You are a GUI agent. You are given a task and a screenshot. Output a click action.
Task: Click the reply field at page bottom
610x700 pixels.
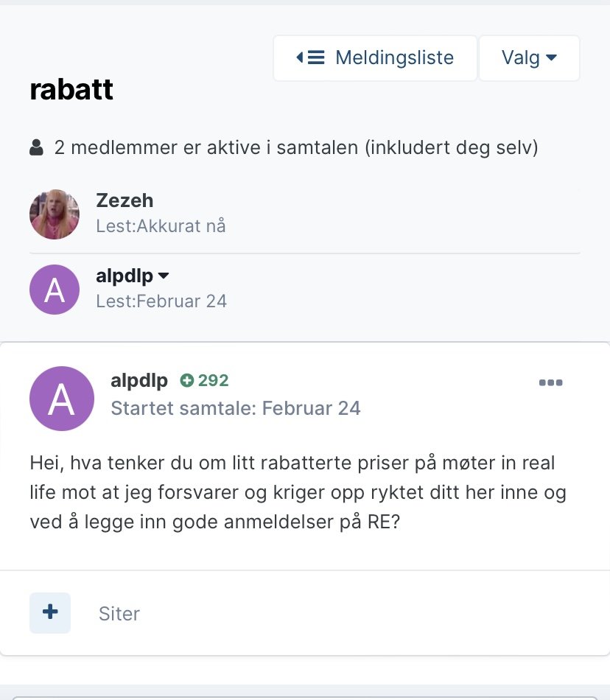(x=305, y=696)
